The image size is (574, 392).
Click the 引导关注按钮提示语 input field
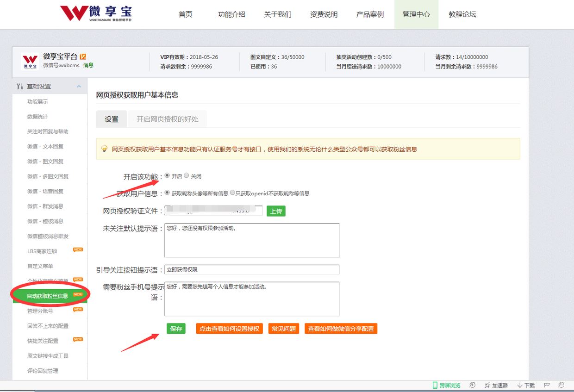[252, 269]
